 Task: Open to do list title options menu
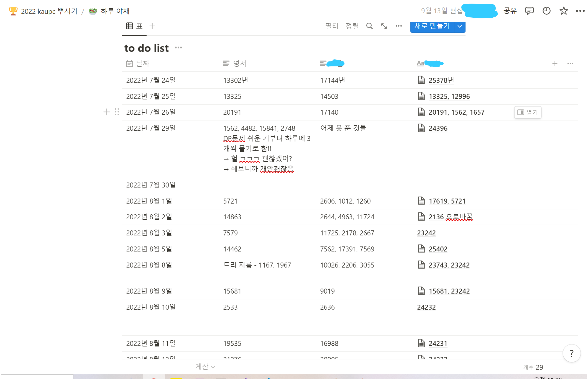(178, 48)
